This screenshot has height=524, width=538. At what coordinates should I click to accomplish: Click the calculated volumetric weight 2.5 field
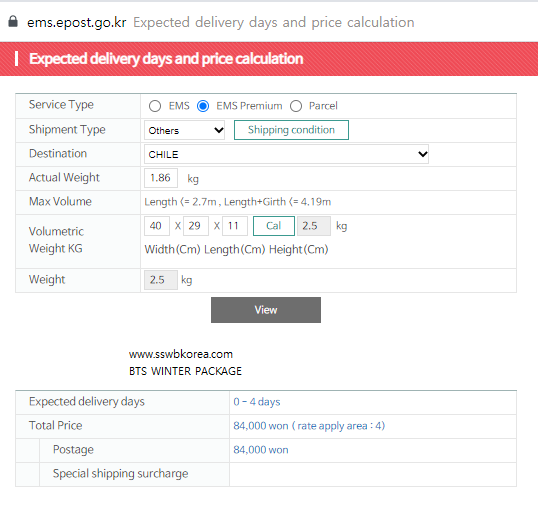(314, 226)
